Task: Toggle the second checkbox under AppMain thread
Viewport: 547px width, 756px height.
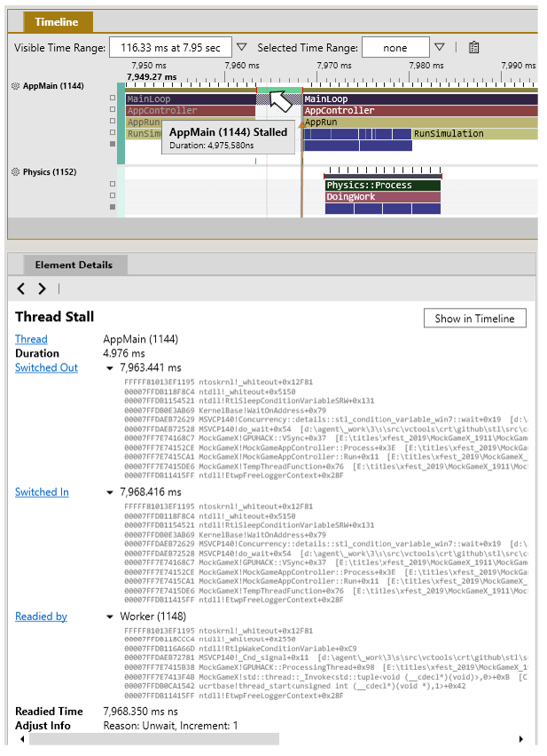Action: (x=112, y=108)
